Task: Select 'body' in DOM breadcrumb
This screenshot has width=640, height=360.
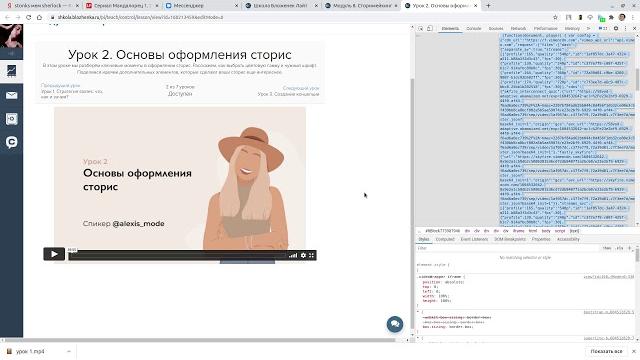Action: (x=546, y=231)
